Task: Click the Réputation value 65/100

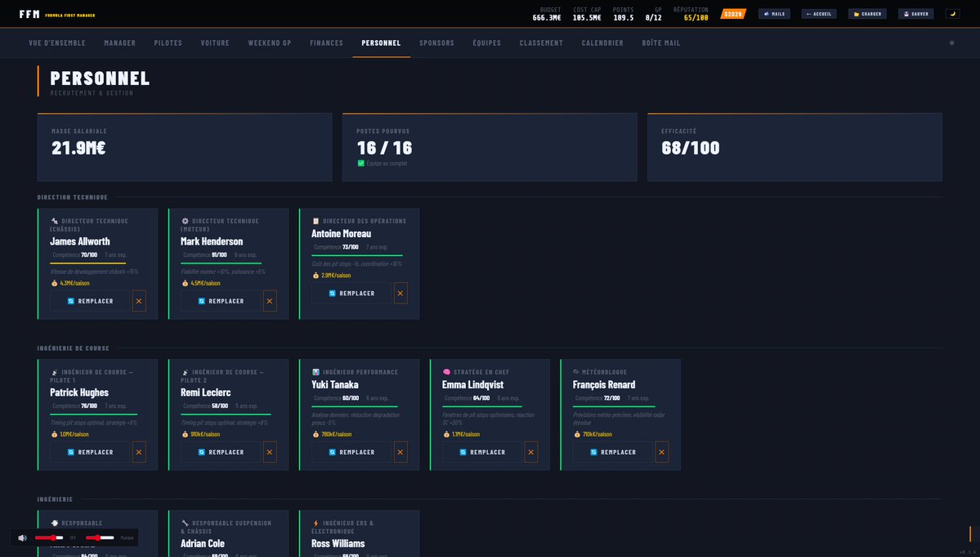Action: 696,18
